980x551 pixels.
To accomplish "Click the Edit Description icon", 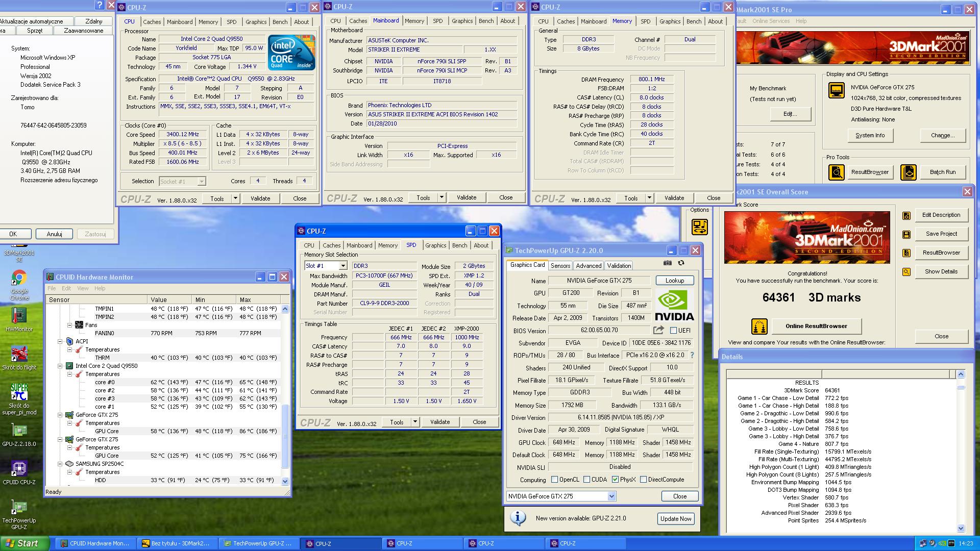I will (x=906, y=215).
